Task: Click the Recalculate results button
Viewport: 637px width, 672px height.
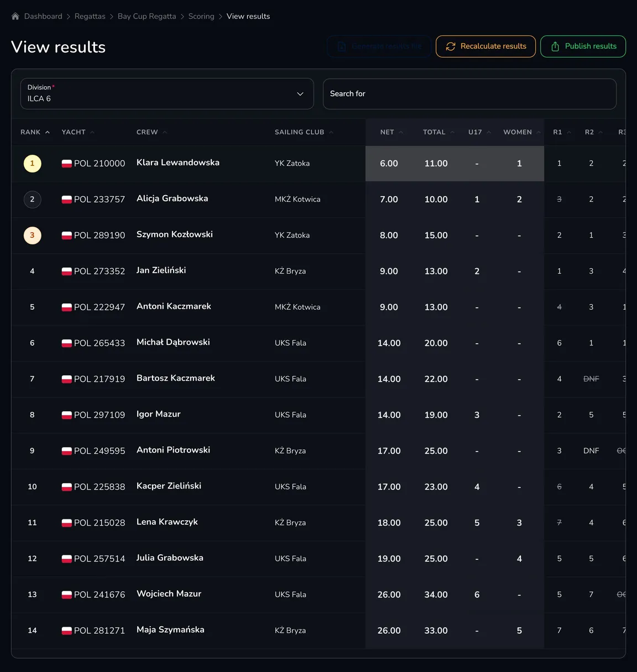Action: coord(485,46)
